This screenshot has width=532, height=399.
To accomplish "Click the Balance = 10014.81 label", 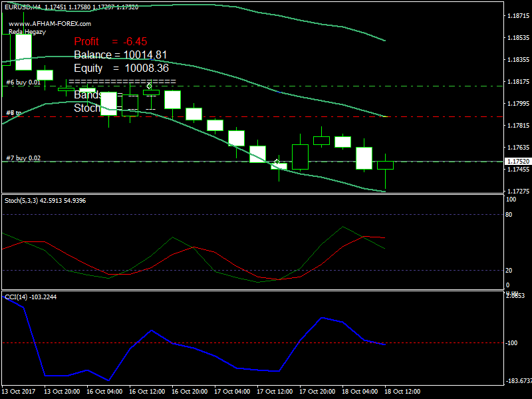I will [x=120, y=55].
